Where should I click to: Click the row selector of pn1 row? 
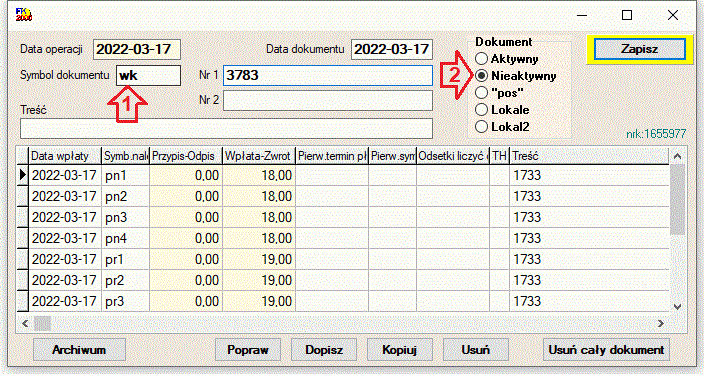[x=23, y=175]
